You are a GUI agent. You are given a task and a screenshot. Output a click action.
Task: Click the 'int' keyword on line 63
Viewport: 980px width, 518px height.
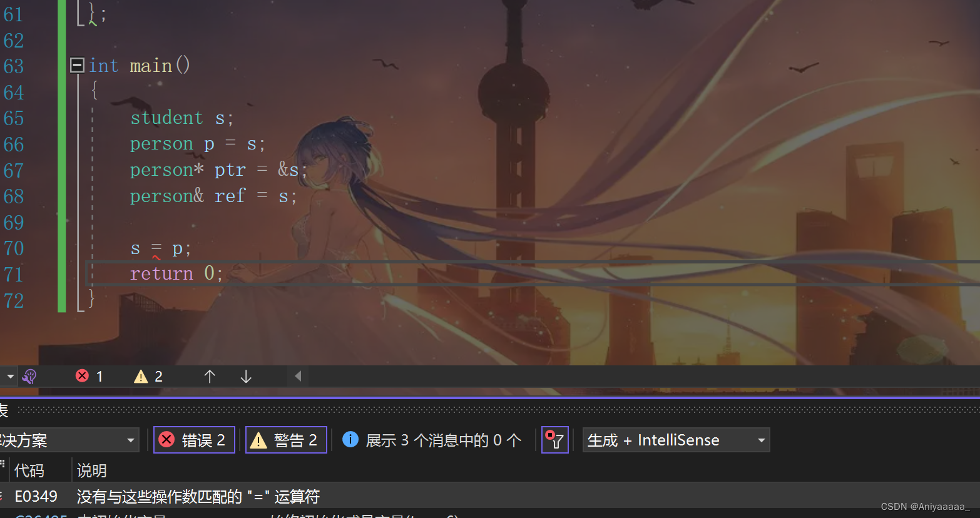click(x=104, y=66)
